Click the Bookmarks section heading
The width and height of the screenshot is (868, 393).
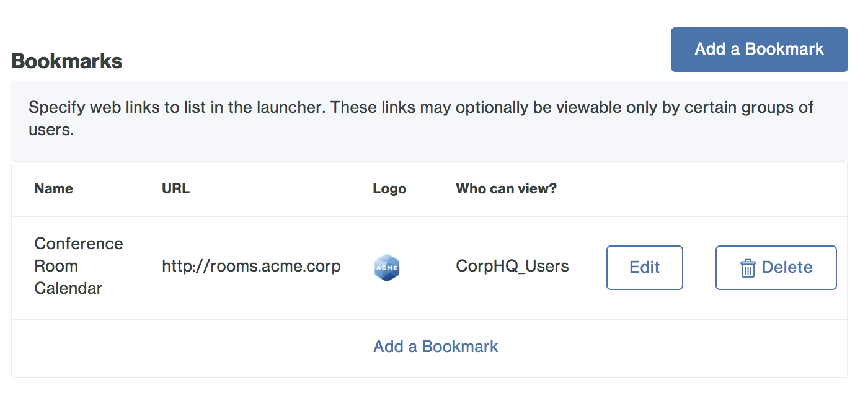67,61
